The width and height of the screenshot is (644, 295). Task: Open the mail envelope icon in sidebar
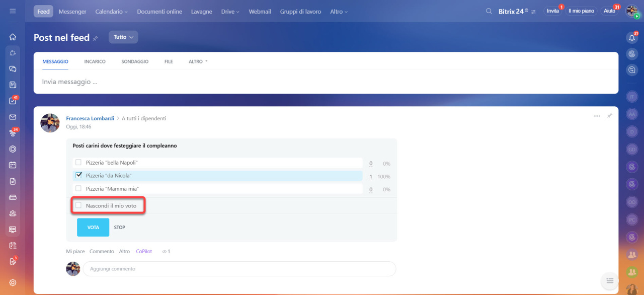pos(13,117)
